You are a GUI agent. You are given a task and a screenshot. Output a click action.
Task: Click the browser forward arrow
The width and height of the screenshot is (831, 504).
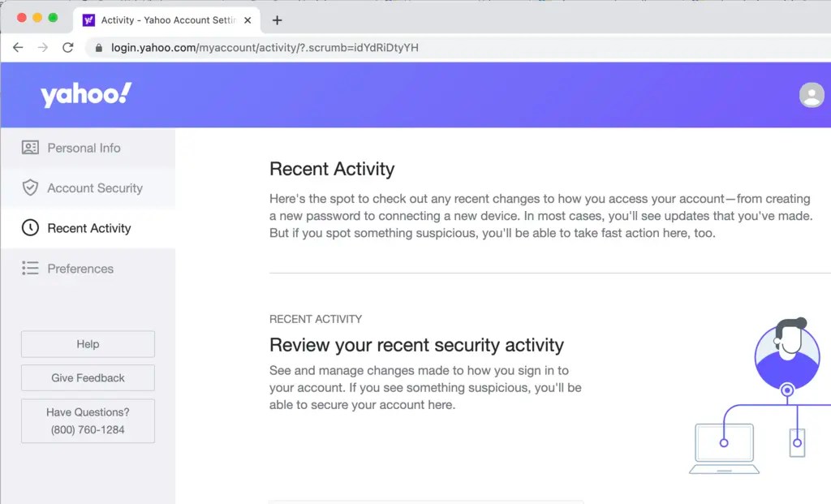pos(42,48)
